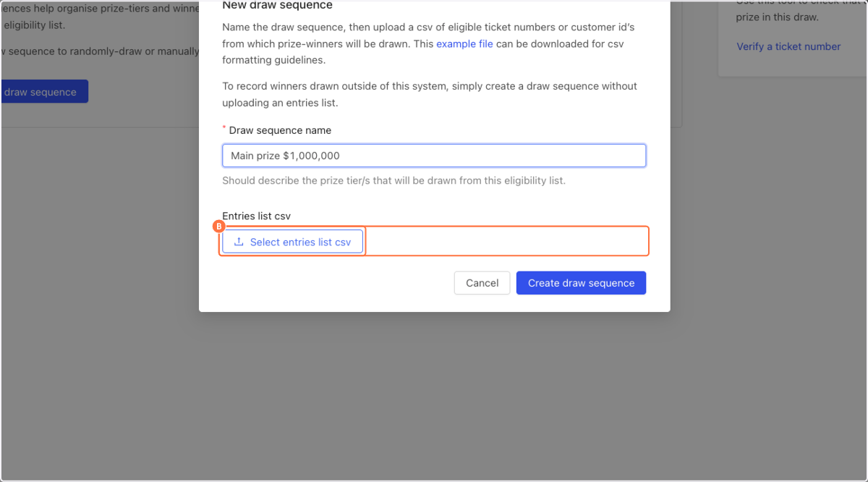
Task: Click the upload icon for entries csv
Action: [239, 242]
